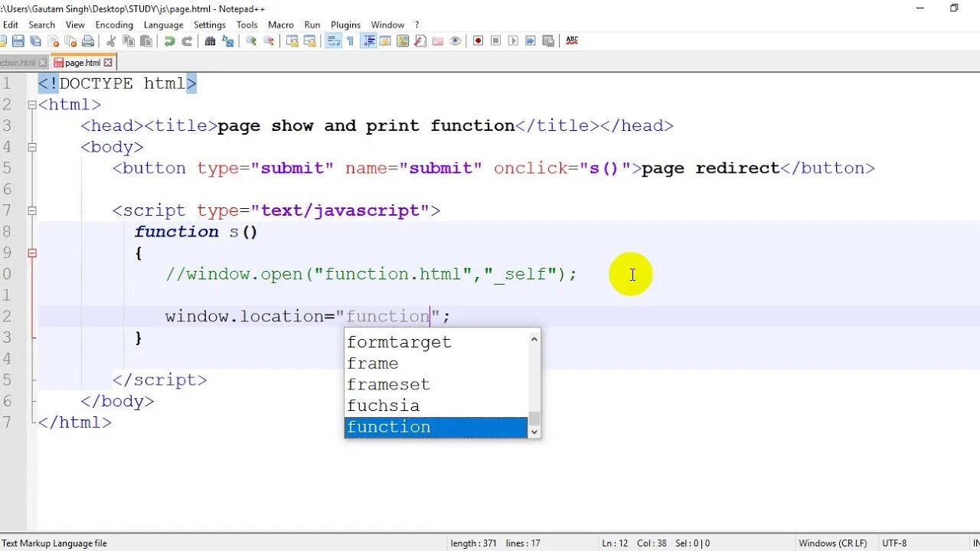980x551 pixels.
Task: Toggle the Indent Guide icon
Action: pyautogui.click(x=368, y=41)
